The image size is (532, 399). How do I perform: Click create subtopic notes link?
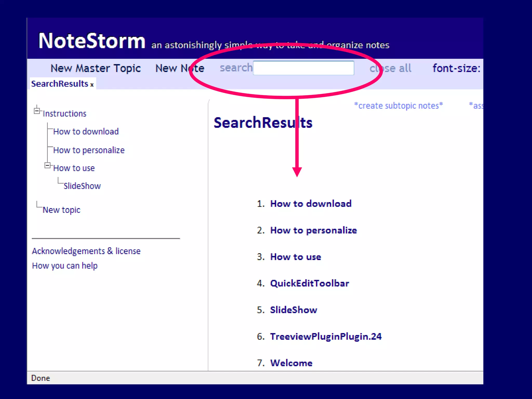pyautogui.click(x=398, y=105)
